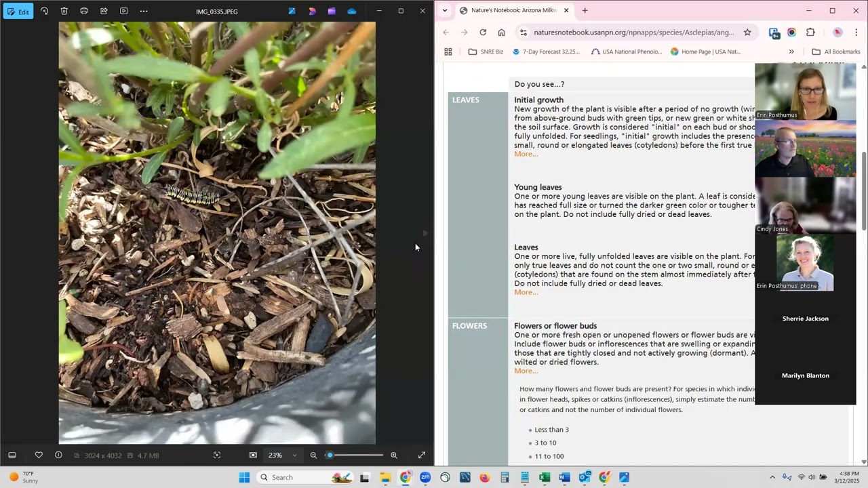View site information icon in address bar

(524, 33)
